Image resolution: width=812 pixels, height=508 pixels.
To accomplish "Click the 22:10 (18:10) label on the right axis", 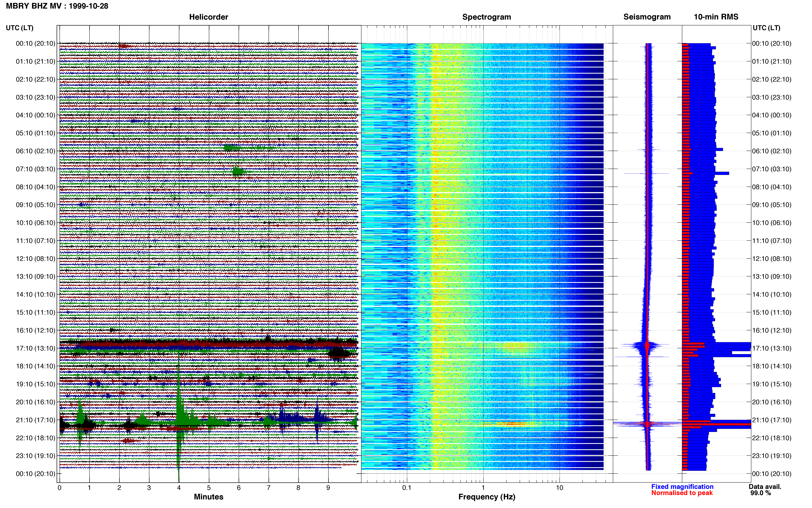I will 772,438.
